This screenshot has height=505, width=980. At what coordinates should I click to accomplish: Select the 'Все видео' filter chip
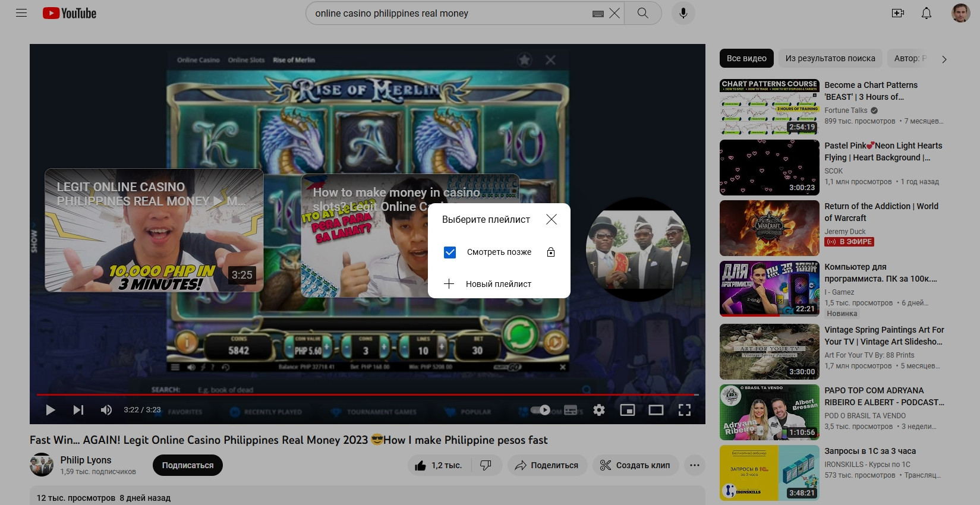click(746, 58)
